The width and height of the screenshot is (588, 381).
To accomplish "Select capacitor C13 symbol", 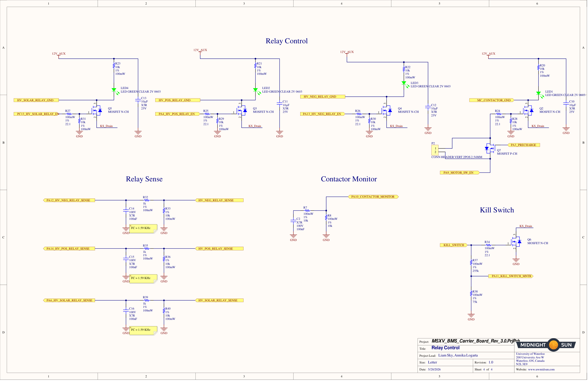I will pos(138,100).
